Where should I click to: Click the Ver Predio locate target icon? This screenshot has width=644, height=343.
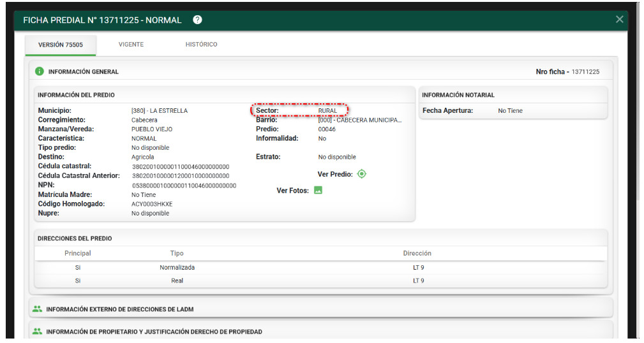362,174
